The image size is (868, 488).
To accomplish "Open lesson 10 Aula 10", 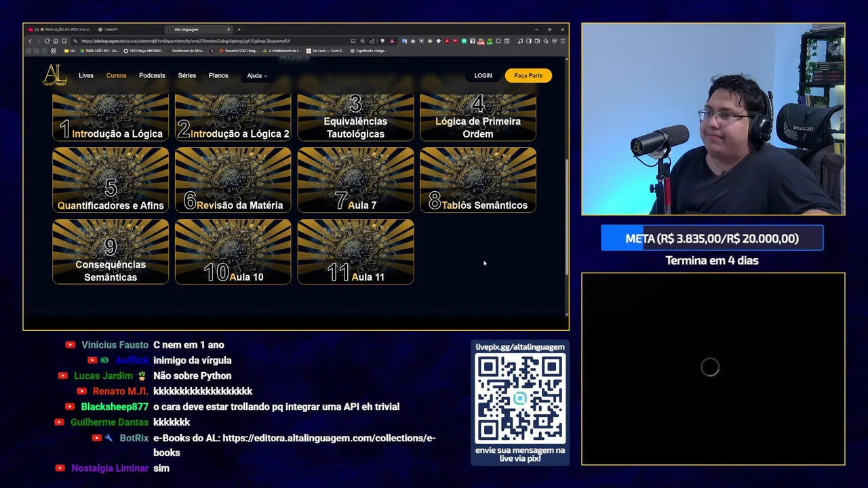I will [x=233, y=251].
